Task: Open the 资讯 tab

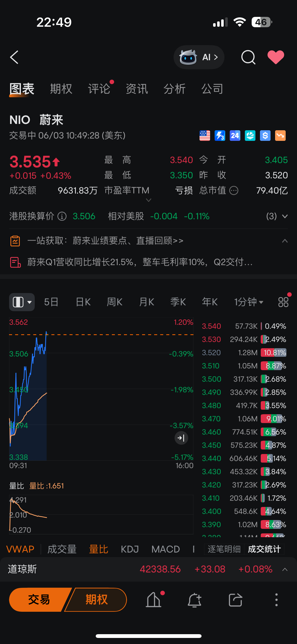Action: 137,89
